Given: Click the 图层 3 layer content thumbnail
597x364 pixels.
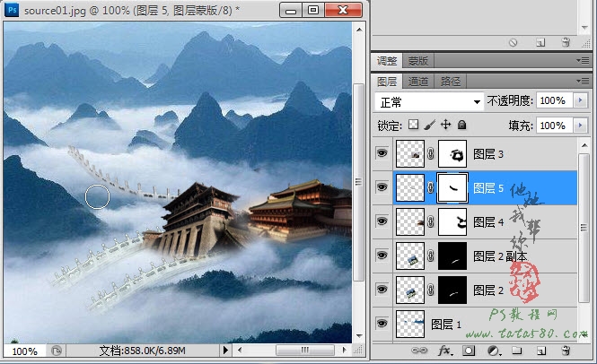Looking at the screenshot, I should [410, 153].
